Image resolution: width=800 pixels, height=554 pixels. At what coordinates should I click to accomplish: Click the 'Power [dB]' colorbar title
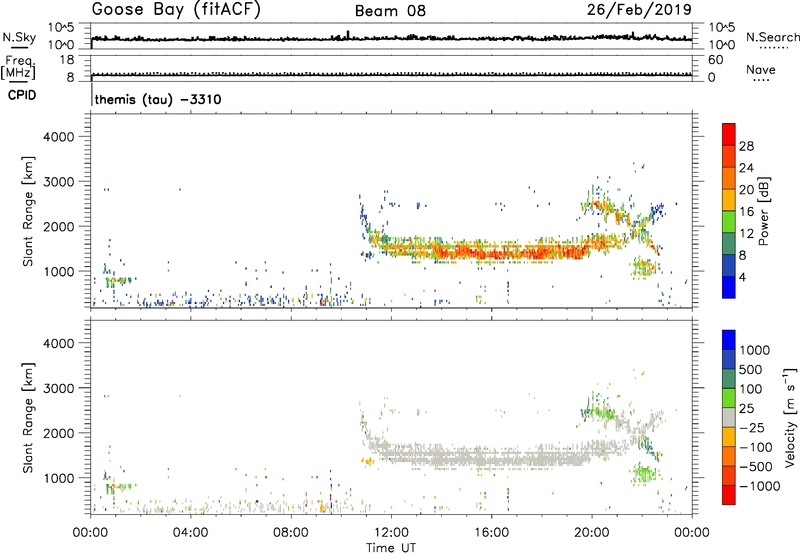pos(764,211)
